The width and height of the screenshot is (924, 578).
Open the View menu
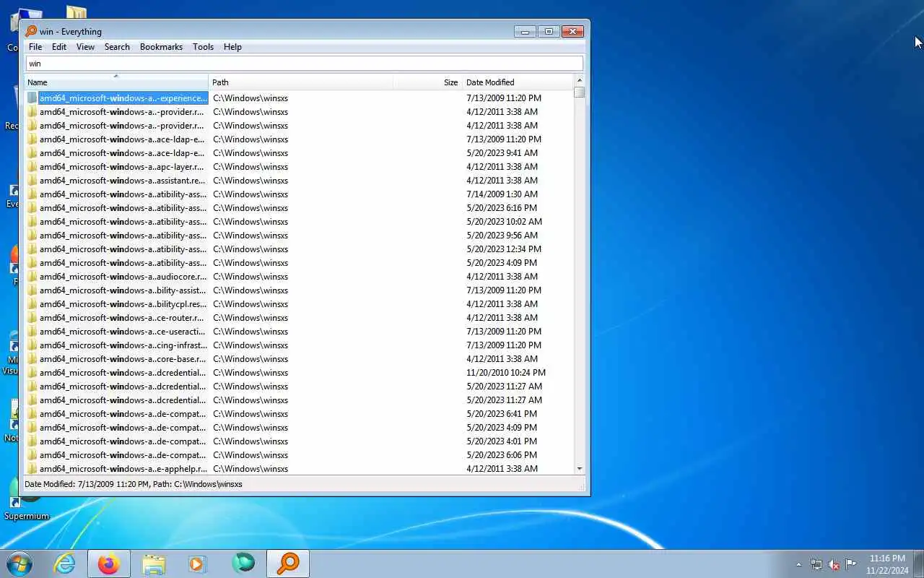pos(85,47)
